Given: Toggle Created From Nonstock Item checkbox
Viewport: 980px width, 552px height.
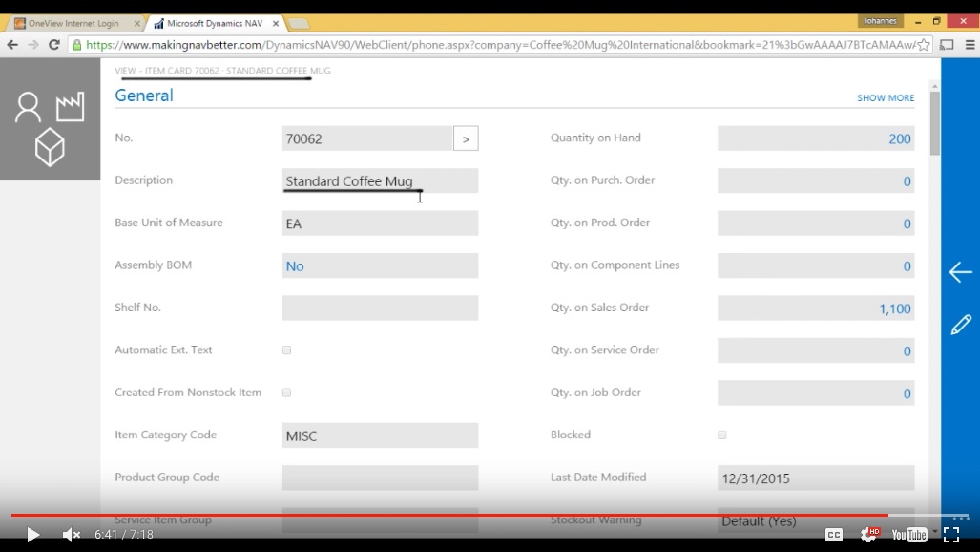Looking at the screenshot, I should (x=287, y=393).
